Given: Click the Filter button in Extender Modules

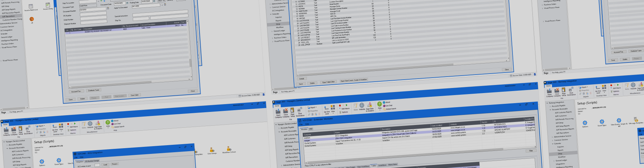Looking at the screenshot, I should [x=531, y=151].
